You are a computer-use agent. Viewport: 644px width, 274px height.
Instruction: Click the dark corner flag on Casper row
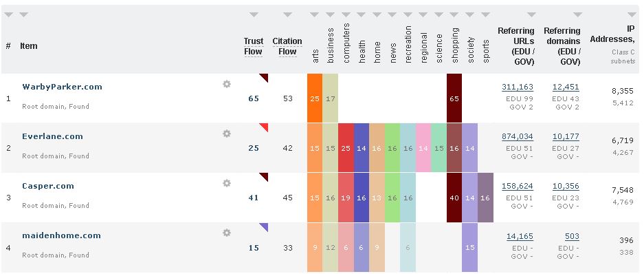264,176
